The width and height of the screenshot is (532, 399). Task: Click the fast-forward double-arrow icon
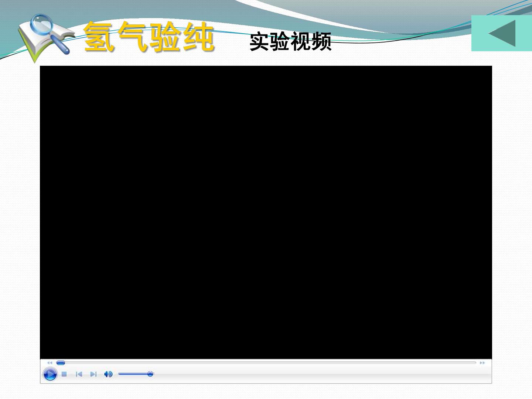click(482, 363)
